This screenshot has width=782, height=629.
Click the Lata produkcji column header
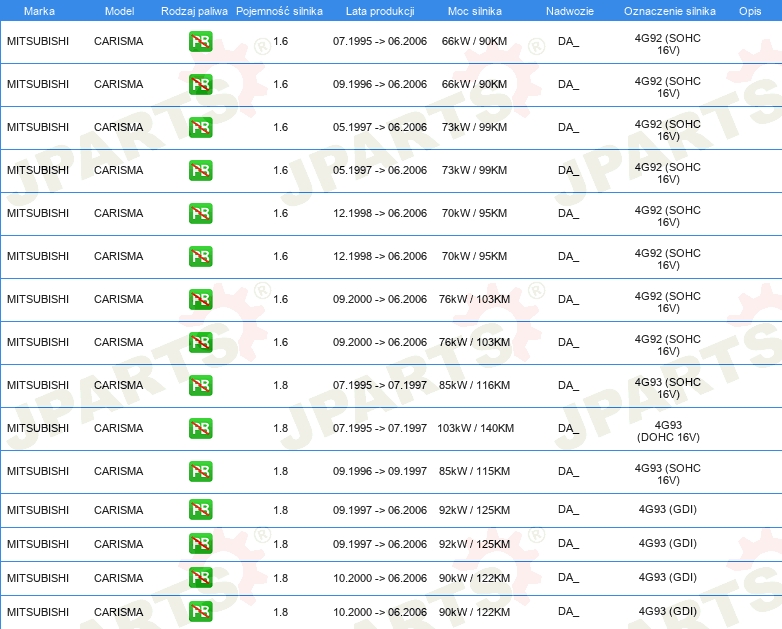(380, 11)
